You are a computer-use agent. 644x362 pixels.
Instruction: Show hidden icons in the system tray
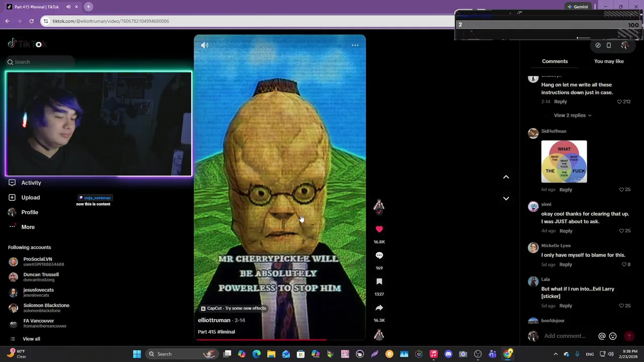[x=555, y=354]
